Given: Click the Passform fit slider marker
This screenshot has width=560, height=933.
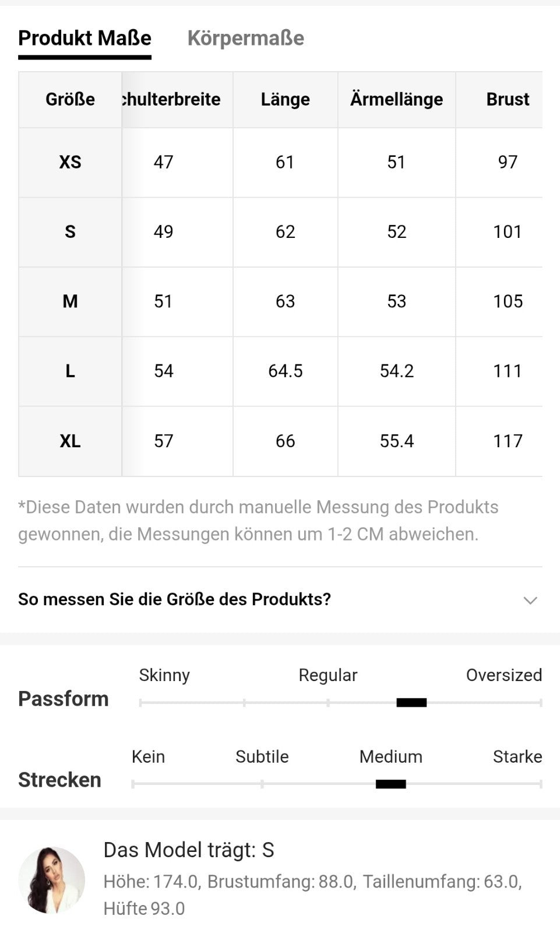Looking at the screenshot, I should tap(411, 703).
